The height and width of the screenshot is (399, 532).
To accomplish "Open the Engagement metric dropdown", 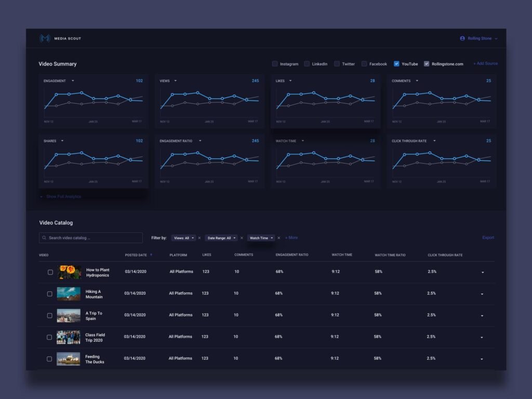I will coord(73,81).
